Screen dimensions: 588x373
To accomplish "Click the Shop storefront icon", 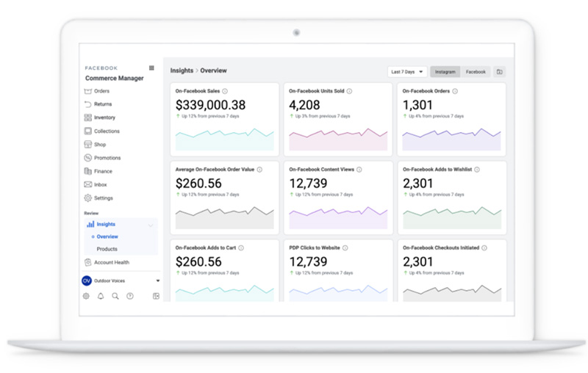I will pos(87,145).
